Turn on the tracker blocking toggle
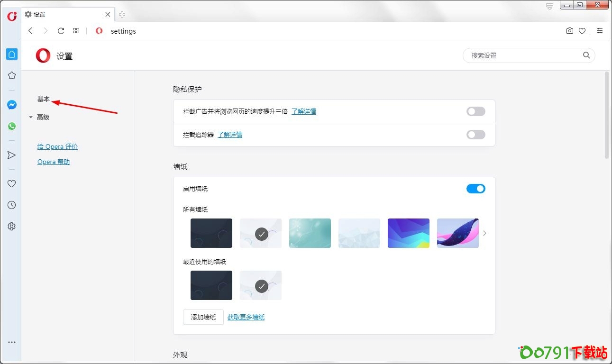612x364 pixels. (x=475, y=135)
